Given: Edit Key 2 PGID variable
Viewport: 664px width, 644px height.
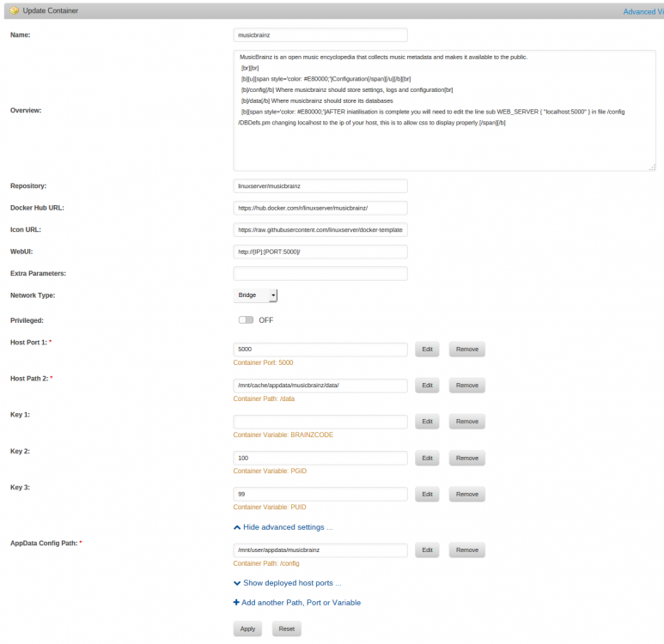Looking at the screenshot, I should [x=427, y=459].
